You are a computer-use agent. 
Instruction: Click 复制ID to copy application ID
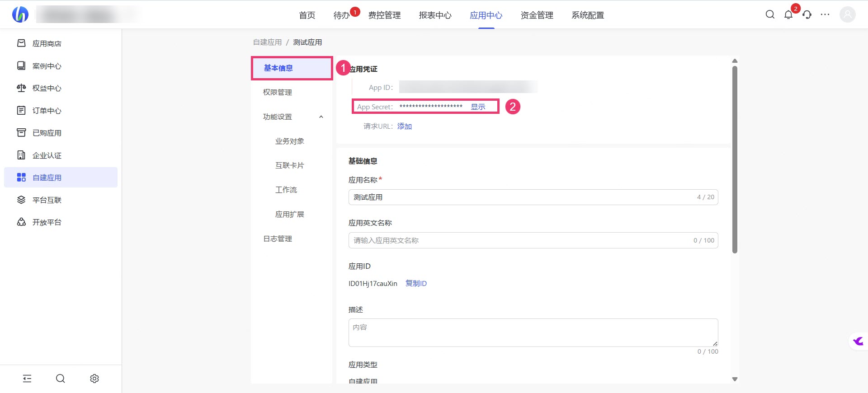pyautogui.click(x=416, y=284)
